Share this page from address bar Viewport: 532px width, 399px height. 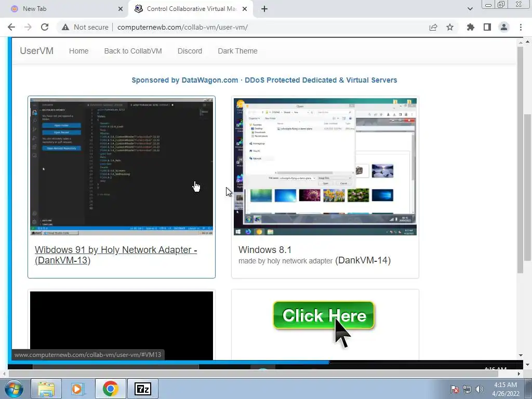coord(433,27)
